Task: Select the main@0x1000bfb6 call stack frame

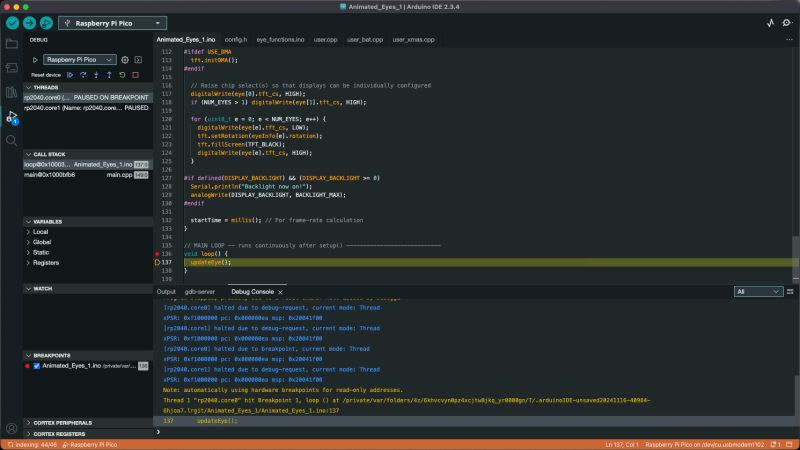Action: pyautogui.click(x=88, y=174)
